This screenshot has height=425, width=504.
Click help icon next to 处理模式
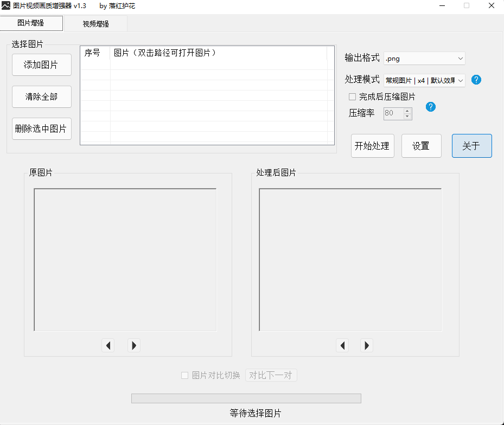pyautogui.click(x=476, y=80)
